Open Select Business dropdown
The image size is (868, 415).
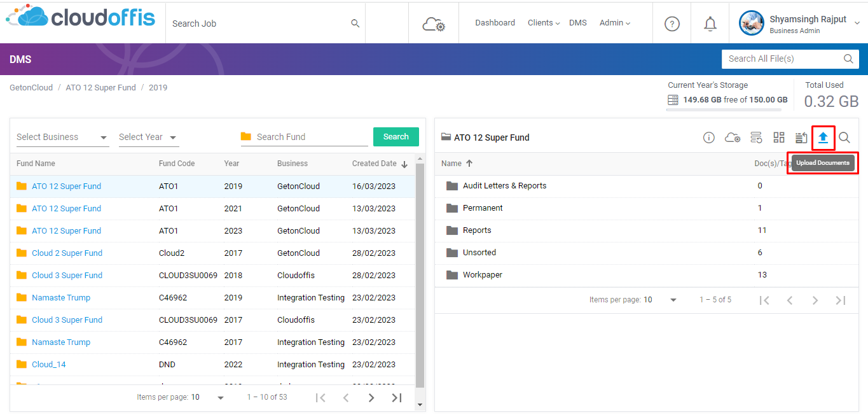(x=62, y=137)
